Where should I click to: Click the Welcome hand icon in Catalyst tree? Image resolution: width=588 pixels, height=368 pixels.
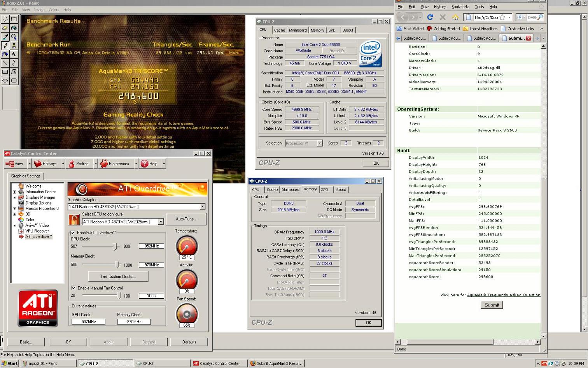21,186
